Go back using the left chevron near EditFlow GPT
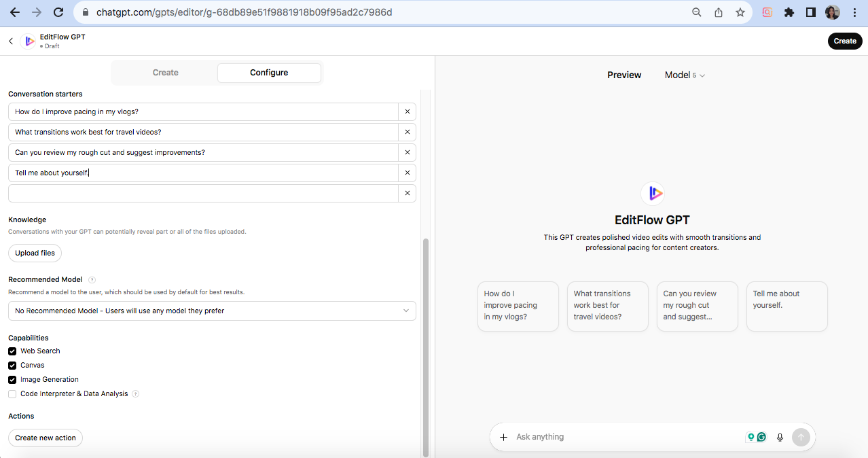The width and height of the screenshot is (868, 458). [11, 41]
